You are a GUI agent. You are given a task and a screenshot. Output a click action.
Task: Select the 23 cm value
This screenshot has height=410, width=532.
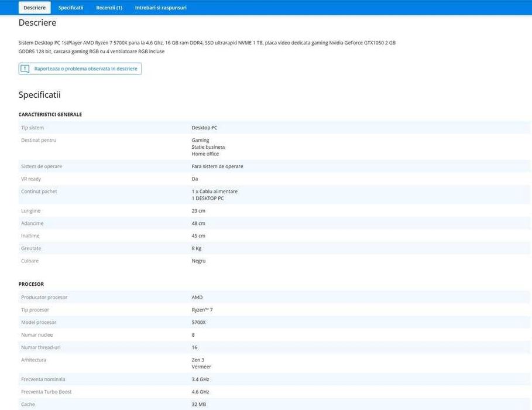(198, 211)
